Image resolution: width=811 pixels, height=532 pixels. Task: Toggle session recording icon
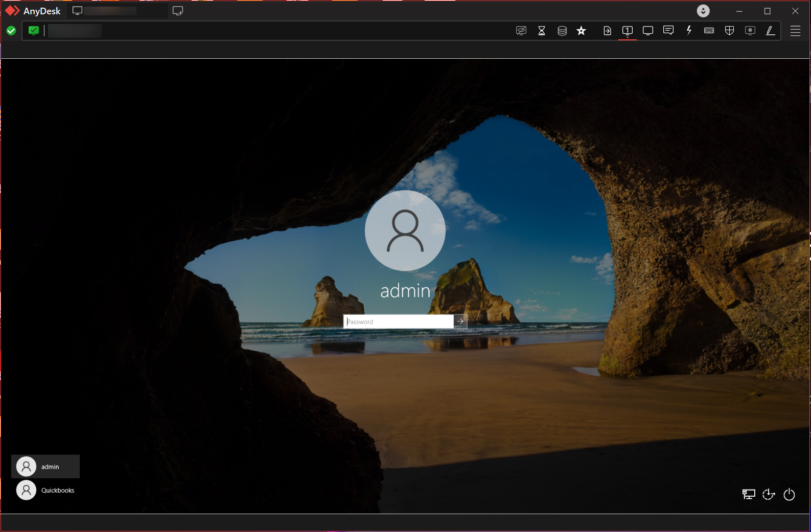pyautogui.click(x=750, y=31)
